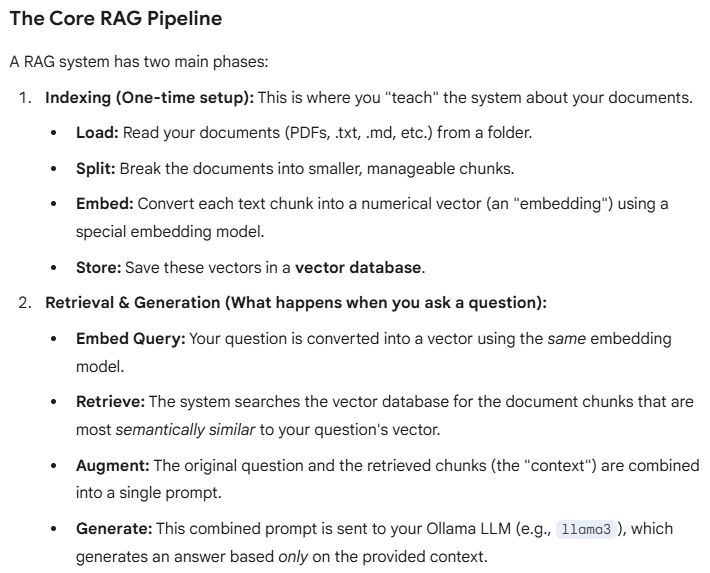Click the bold "Store:" bullet label

click(99, 267)
